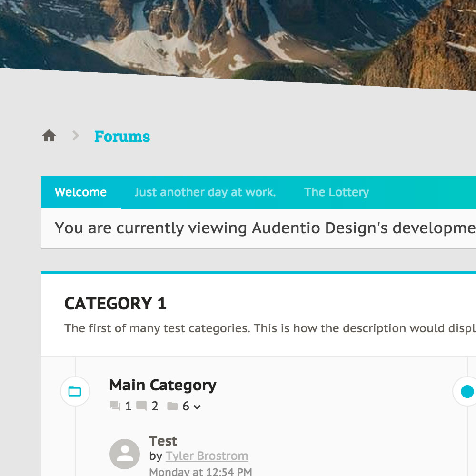
Task: Click the Monday at 12:54 PM timestamp
Action: (x=200, y=472)
